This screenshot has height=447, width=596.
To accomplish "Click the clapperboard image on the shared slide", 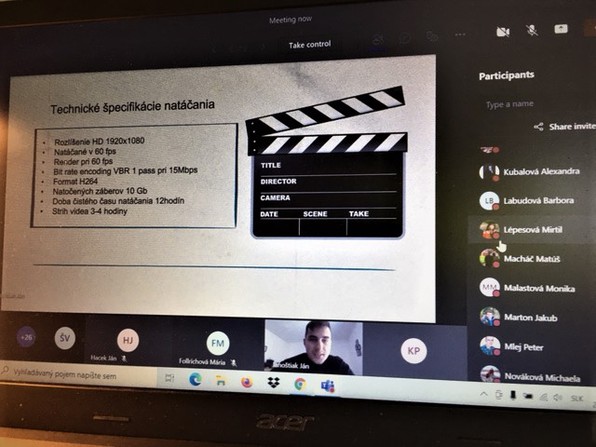I will pyautogui.click(x=327, y=163).
